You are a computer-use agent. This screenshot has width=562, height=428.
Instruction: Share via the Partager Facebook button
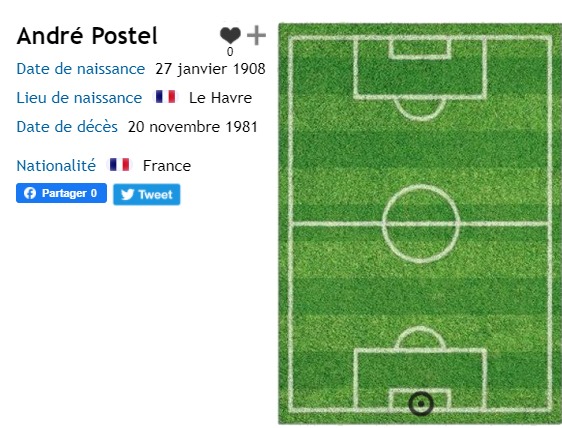[x=61, y=193]
